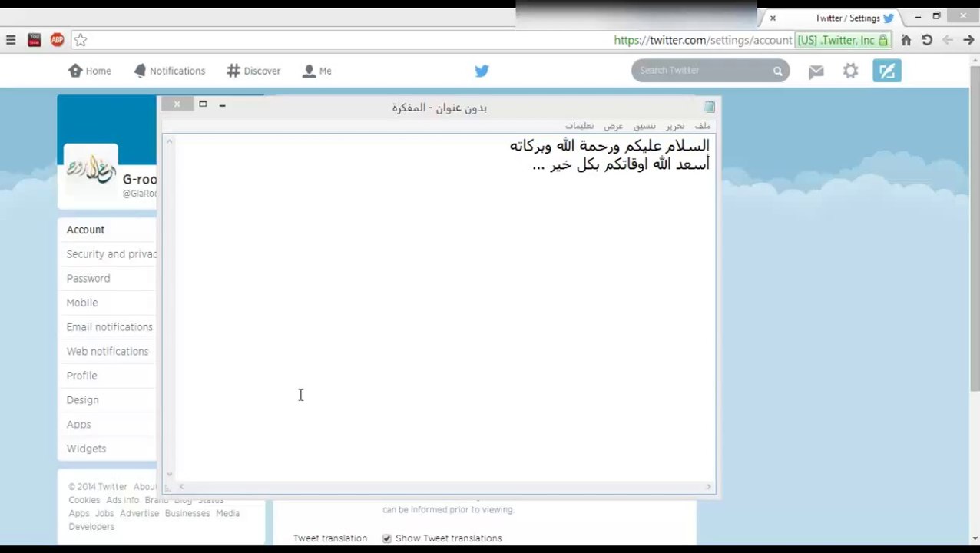The height and width of the screenshot is (553, 980).
Task: Close the Twitter / Settings tab
Action: [773, 18]
